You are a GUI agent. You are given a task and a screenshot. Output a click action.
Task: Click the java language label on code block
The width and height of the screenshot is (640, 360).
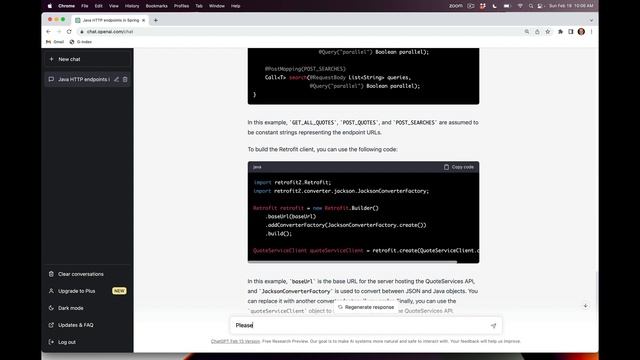257,167
